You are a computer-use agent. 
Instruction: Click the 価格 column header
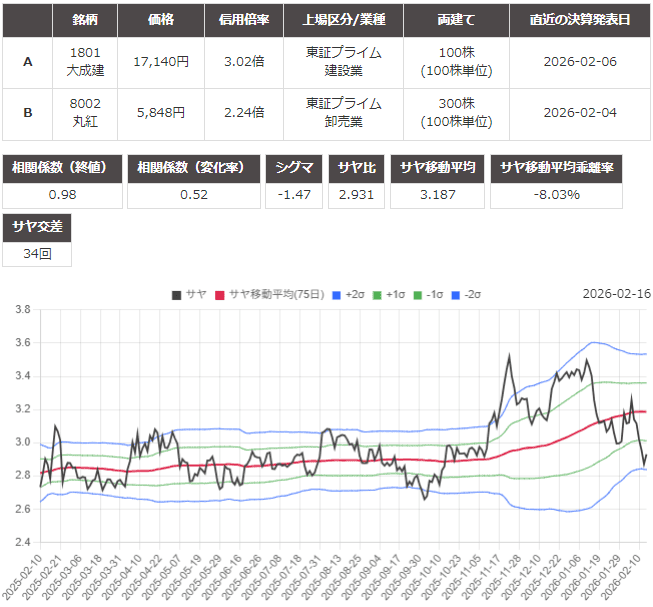tap(160, 20)
